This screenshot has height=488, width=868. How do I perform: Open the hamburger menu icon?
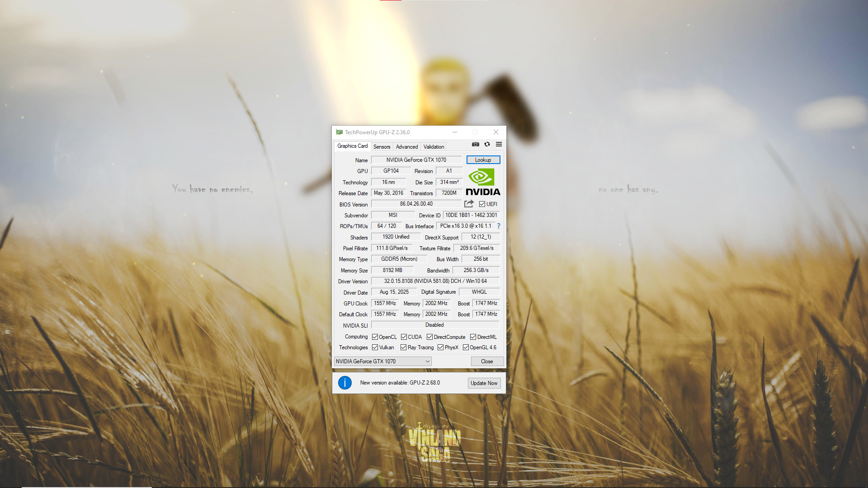499,144
